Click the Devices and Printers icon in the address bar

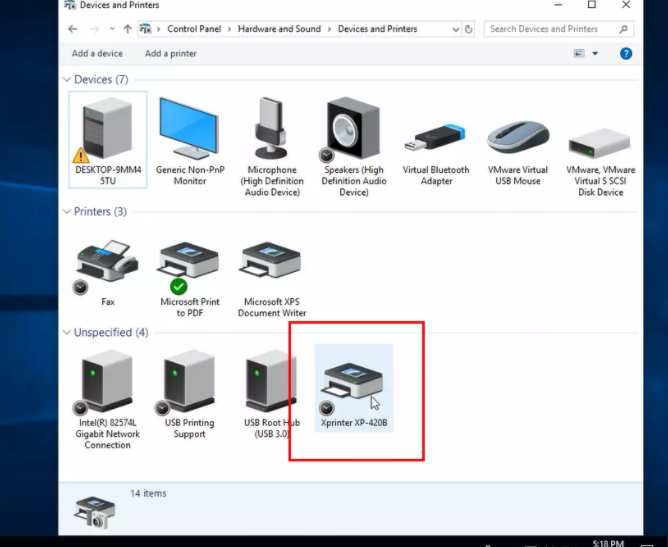[145, 29]
